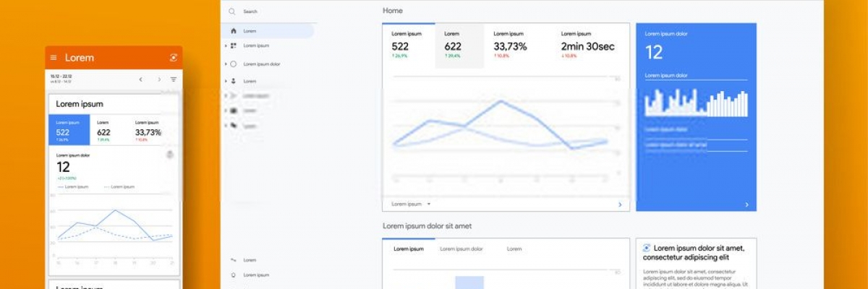868x289 pixels.
Task: Switch to bold 'Lorem ipsum' tab in second section
Action: click(409, 249)
